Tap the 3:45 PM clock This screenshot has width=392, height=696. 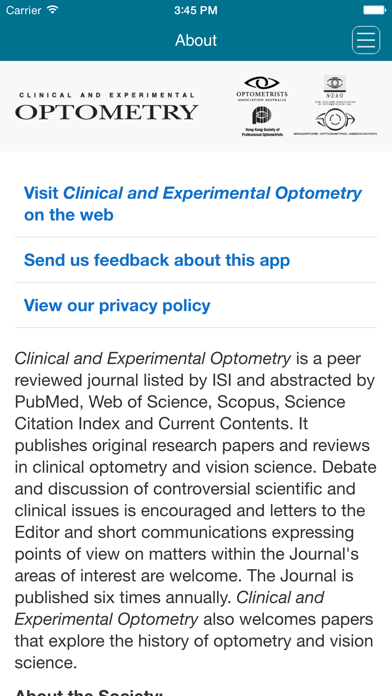click(x=196, y=10)
